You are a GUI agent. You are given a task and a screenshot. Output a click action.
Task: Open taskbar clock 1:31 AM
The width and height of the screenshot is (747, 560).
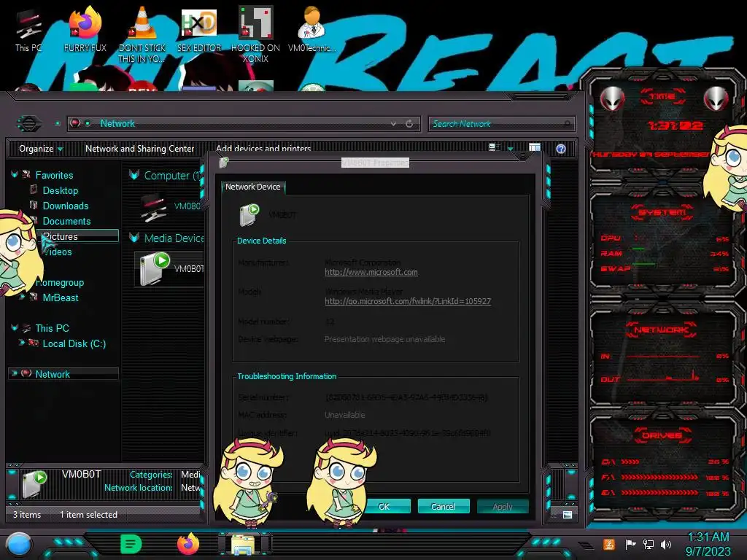pos(708,544)
